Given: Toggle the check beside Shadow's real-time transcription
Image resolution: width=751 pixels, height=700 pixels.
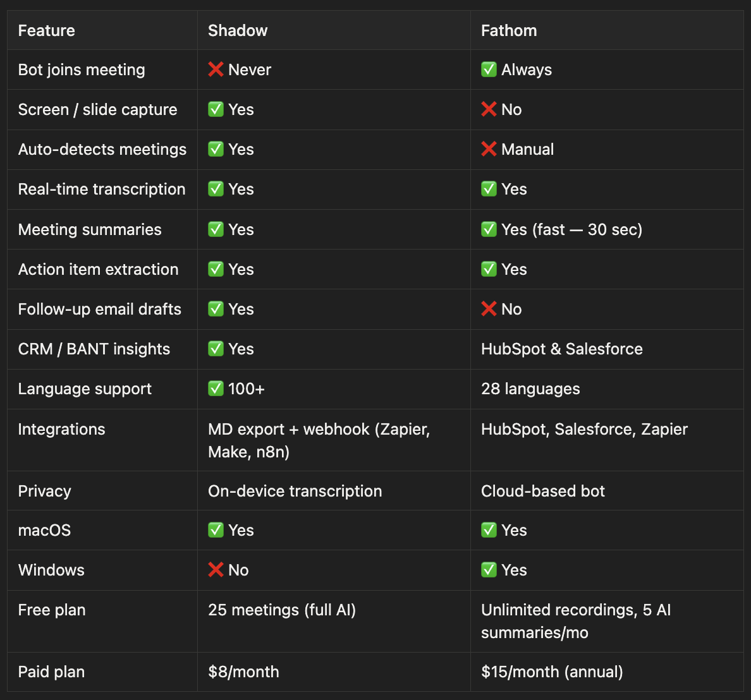Looking at the screenshot, I should pyautogui.click(x=216, y=189).
